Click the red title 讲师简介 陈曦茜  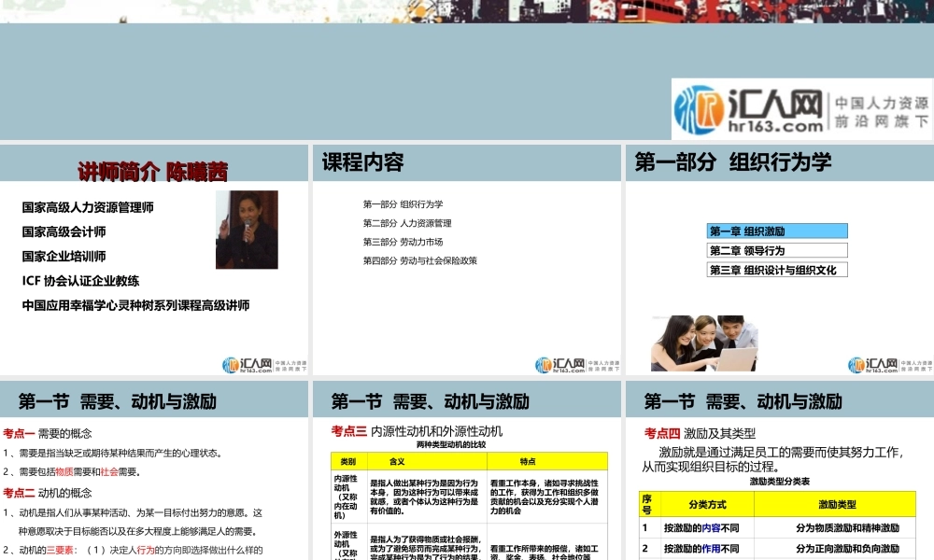152,172
